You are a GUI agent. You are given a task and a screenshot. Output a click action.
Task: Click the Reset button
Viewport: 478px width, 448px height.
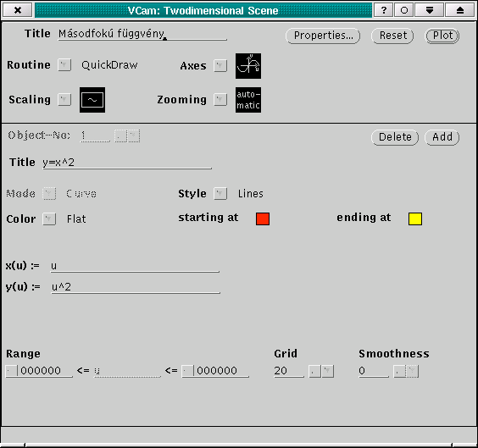(392, 36)
